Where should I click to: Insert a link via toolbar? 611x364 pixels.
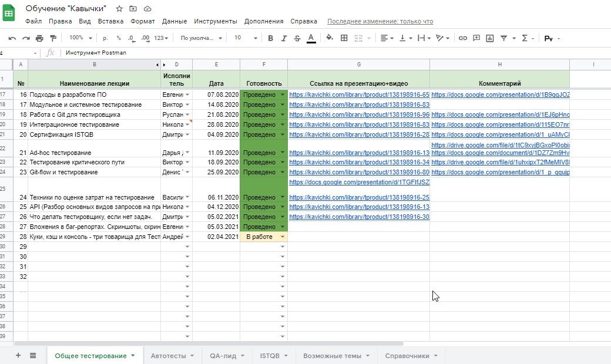[x=462, y=38]
